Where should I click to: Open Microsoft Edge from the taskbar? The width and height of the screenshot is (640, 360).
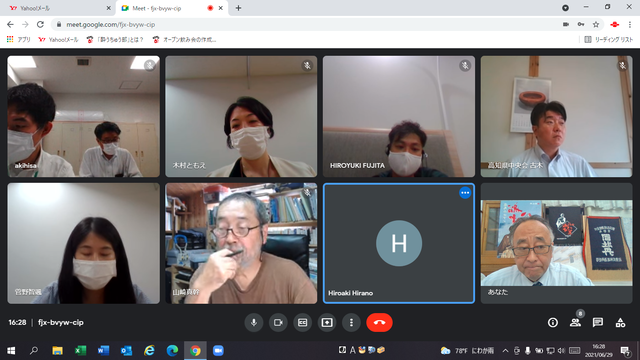172,351
